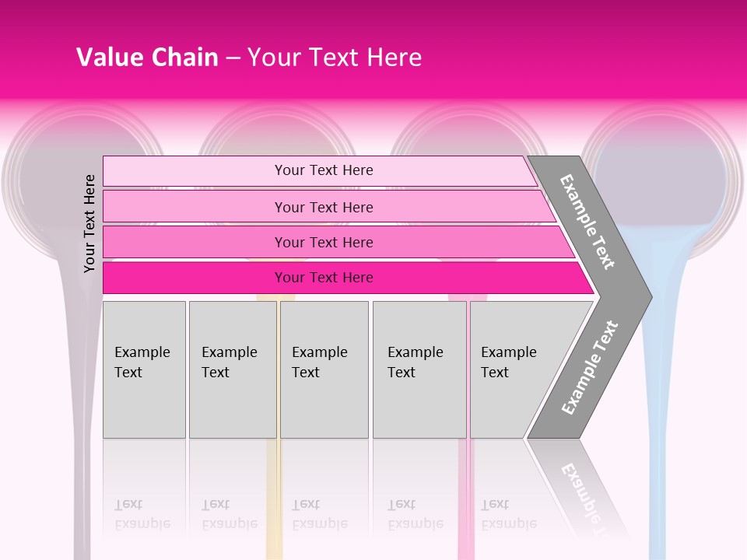
Task: Click the third pink 'Your Text Here' bar
Action: [338, 243]
